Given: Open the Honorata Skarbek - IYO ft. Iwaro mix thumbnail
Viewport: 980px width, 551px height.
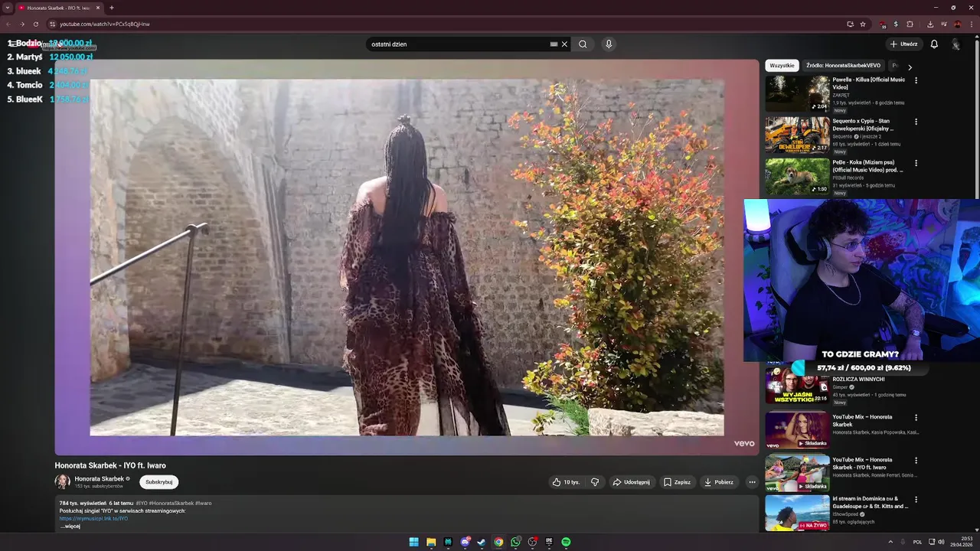Looking at the screenshot, I should point(797,472).
